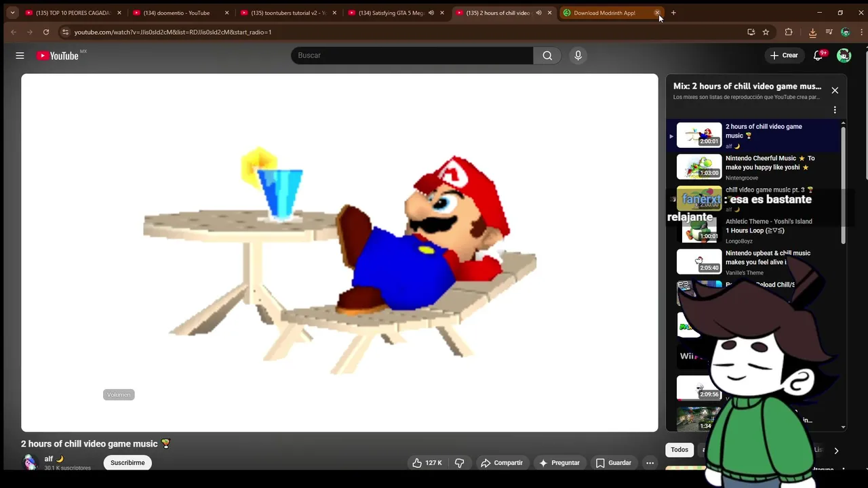The height and width of the screenshot is (488, 868).
Task: Open the 1:03:00 Yoshi thumbnail
Action: [x=699, y=167]
